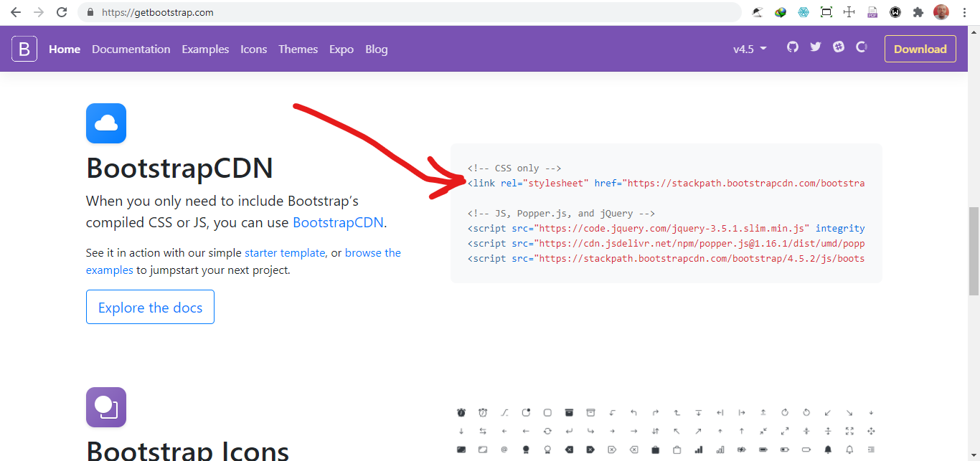Click the circled W extension icon
Screen dimensions: 980x461
pos(895,12)
